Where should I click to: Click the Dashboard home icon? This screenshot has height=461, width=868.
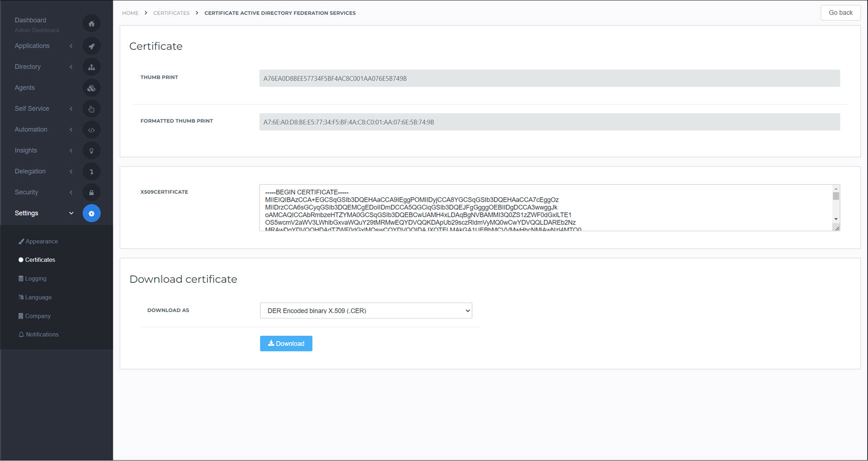click(91, 24)
